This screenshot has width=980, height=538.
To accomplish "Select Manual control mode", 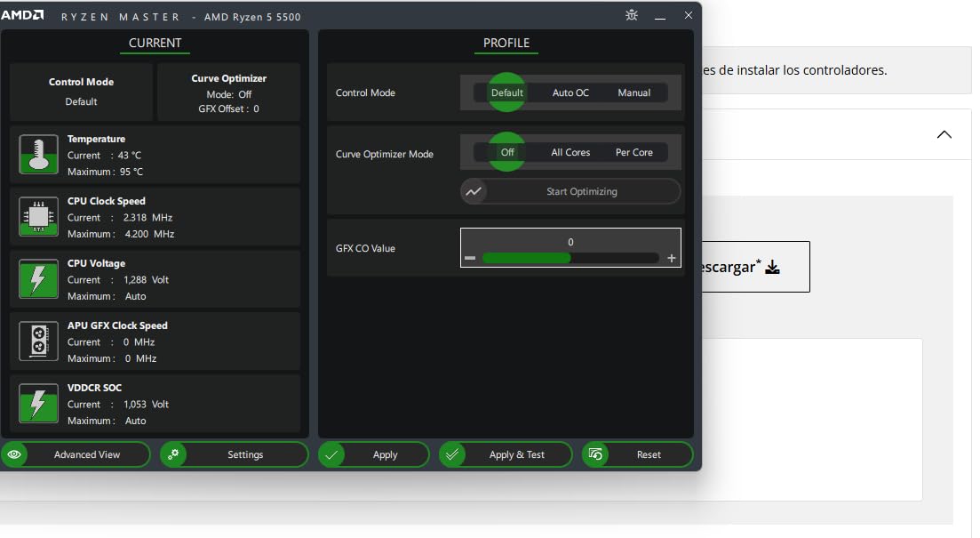I will pyautogui.click(x=633, y=92).
